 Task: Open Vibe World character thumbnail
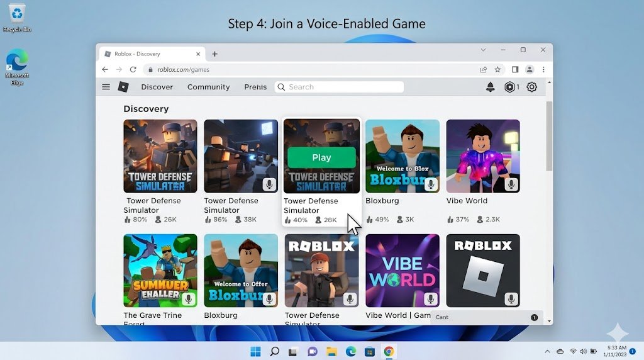pyautogui.click(x=483, y=156)
